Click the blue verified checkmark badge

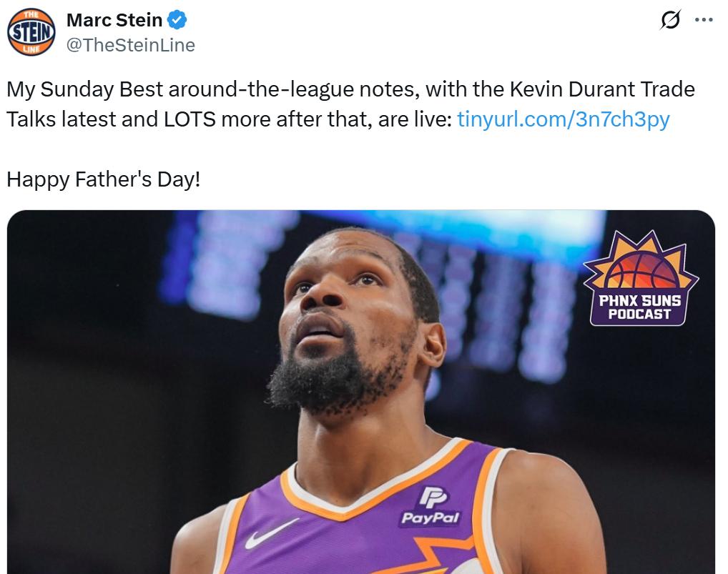tap(177, 20)
